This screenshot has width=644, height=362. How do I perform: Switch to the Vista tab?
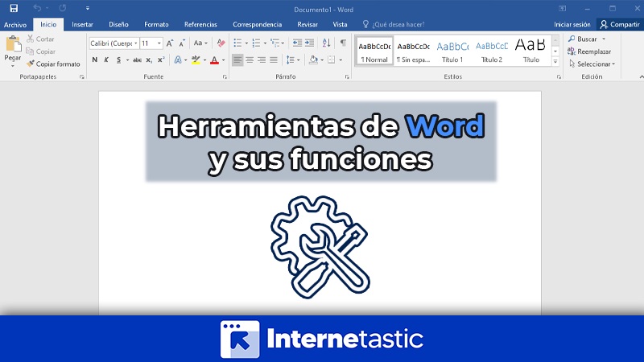coord(340,25)
